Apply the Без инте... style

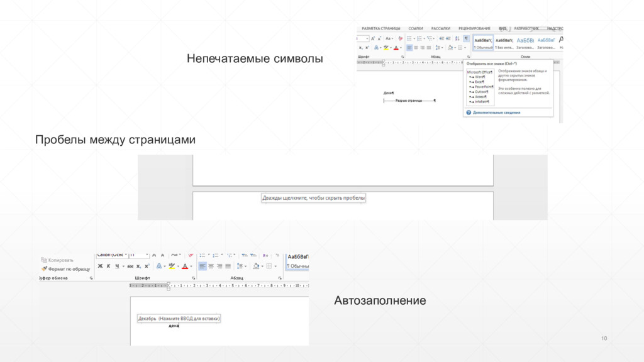click(504, 43)
